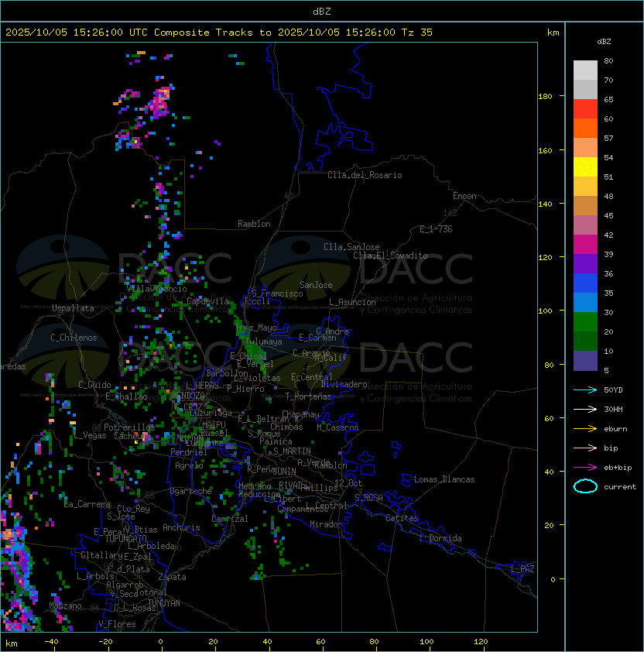Click the 100 km tick on right axis
This screenshot has height=652, width=644.
tap(545, 311)
